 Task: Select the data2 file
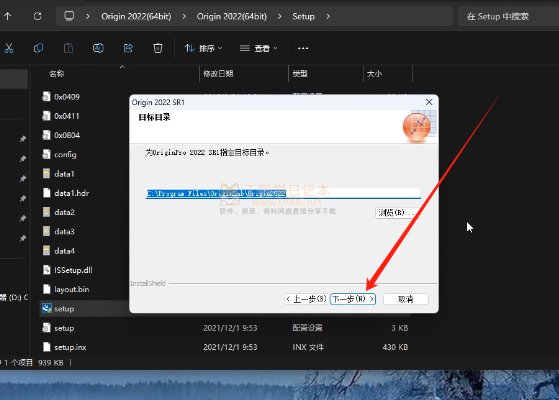[65, 212]
